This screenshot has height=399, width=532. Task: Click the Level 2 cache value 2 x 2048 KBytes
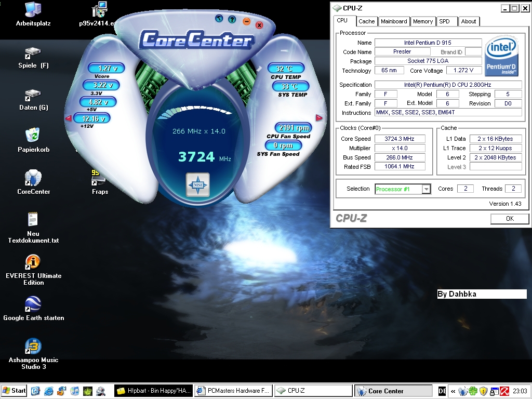coord(495,157)
